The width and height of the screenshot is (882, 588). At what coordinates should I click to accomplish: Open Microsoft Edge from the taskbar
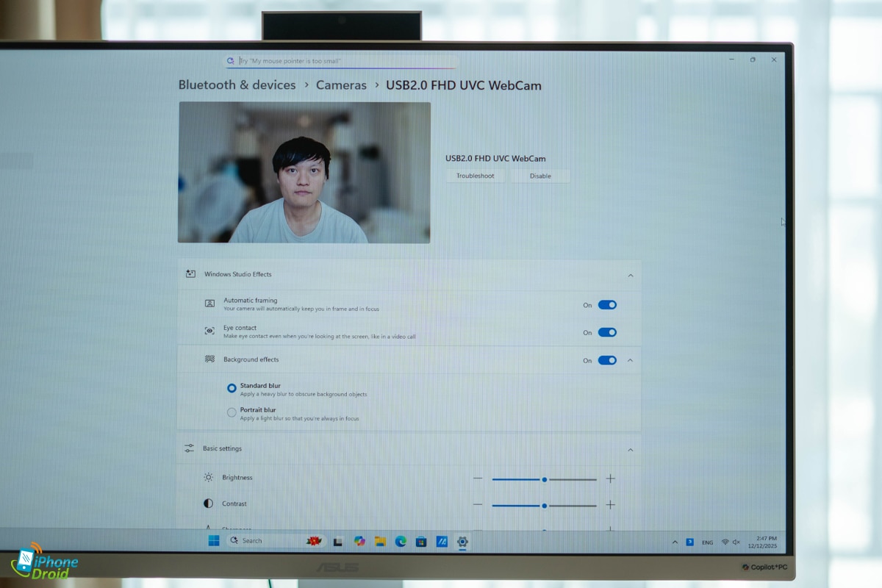[401, 542]
